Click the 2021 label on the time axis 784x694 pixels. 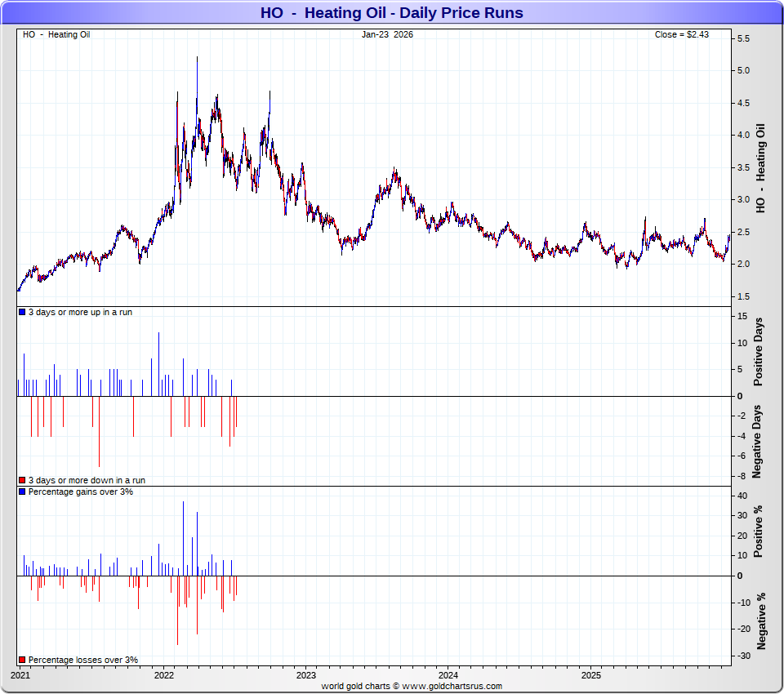[20, 675]
